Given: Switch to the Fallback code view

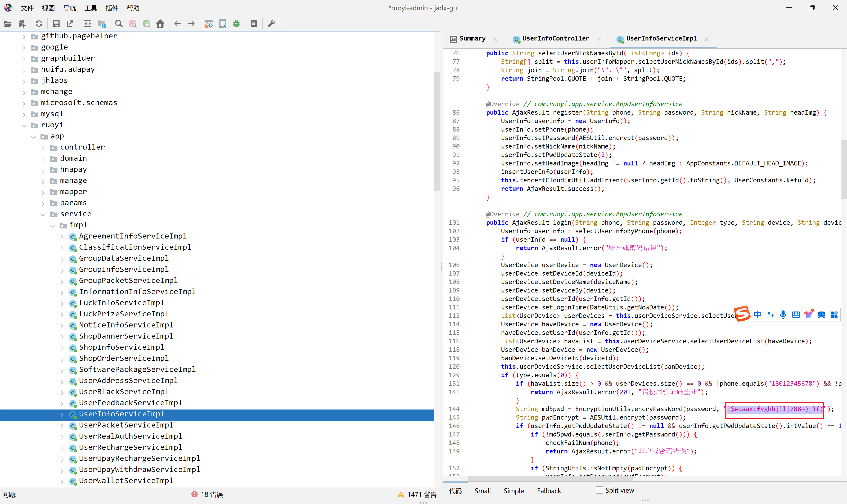Looking at the screenshot, I should pos(549,491).
